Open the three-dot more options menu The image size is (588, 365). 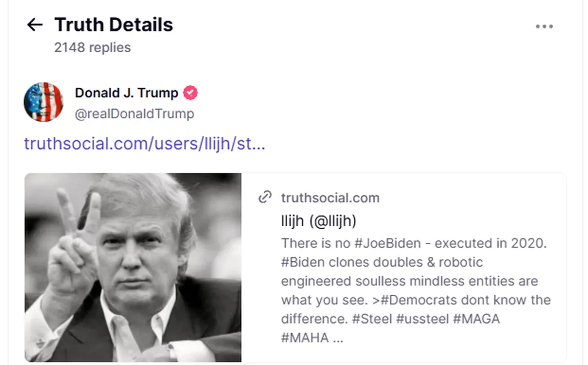[x=544, y=27]
